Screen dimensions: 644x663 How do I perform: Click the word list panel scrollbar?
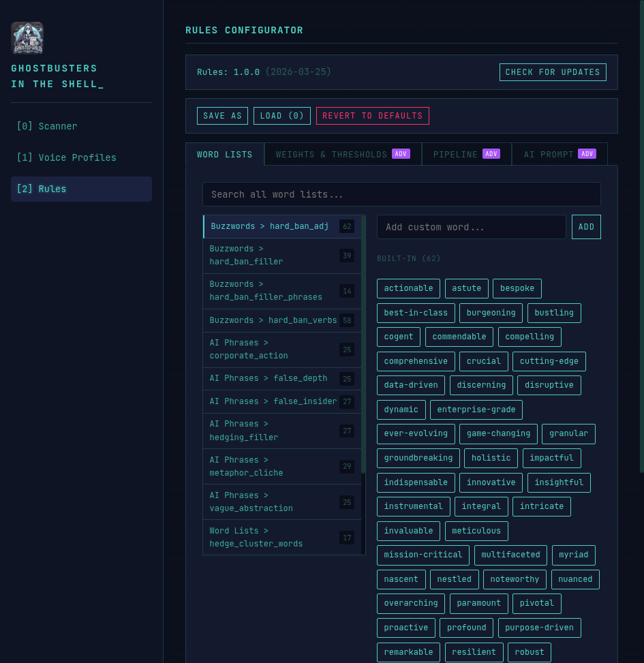point(363,345)
